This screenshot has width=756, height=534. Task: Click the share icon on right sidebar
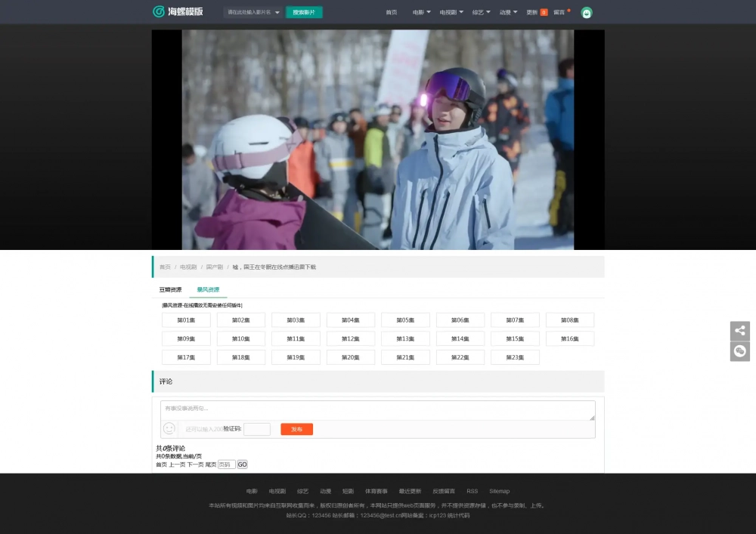739,331
